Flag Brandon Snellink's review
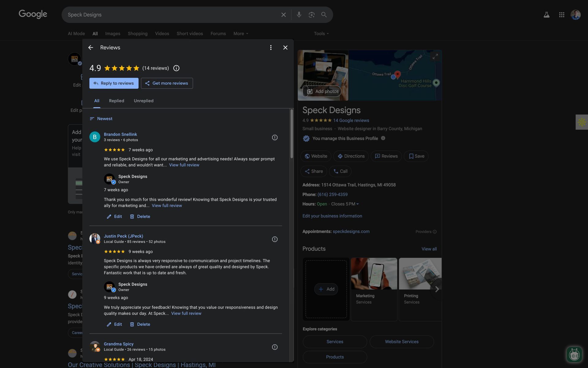This screenshot has width=588, height=368. (275, 137)
